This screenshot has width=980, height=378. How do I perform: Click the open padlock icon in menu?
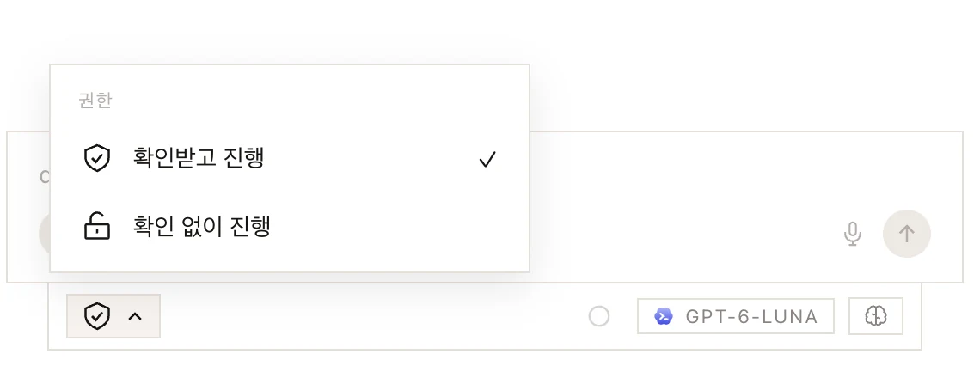pyautogui.click(x=97, y=226)
